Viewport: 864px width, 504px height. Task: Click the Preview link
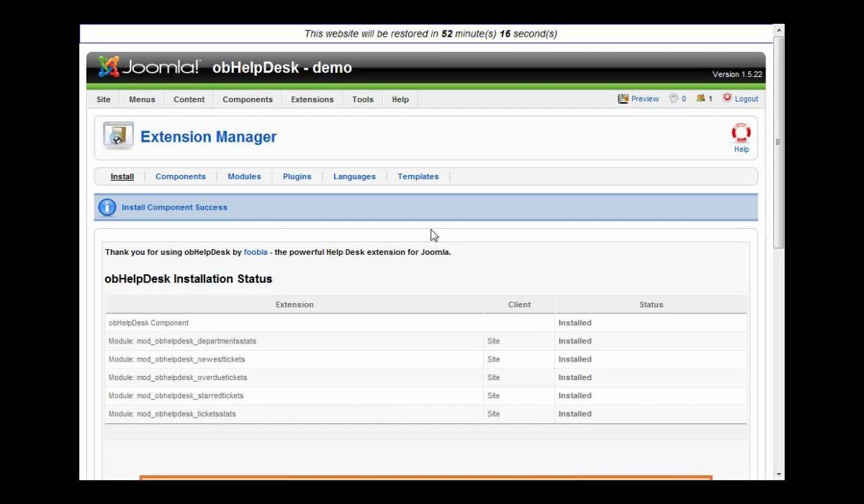point(645,99)
